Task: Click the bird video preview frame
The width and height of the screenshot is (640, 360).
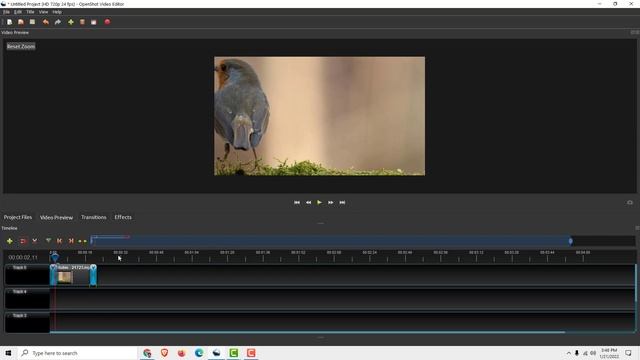Action: 320,116
